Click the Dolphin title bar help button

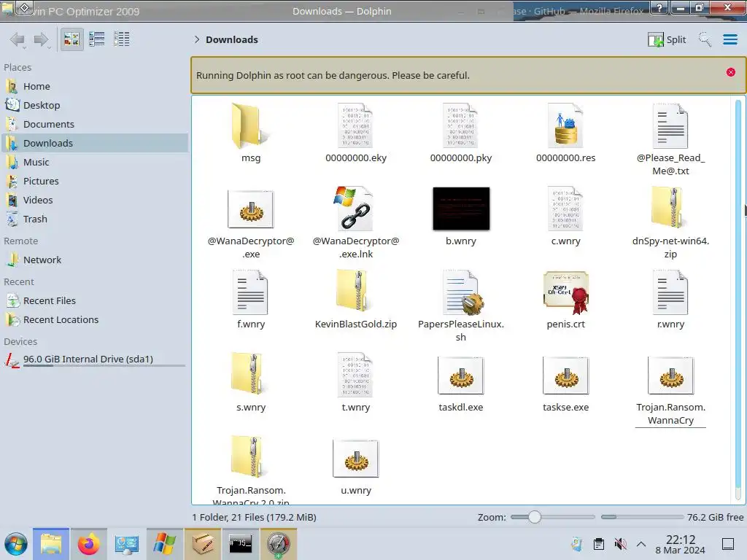(659, 7)
